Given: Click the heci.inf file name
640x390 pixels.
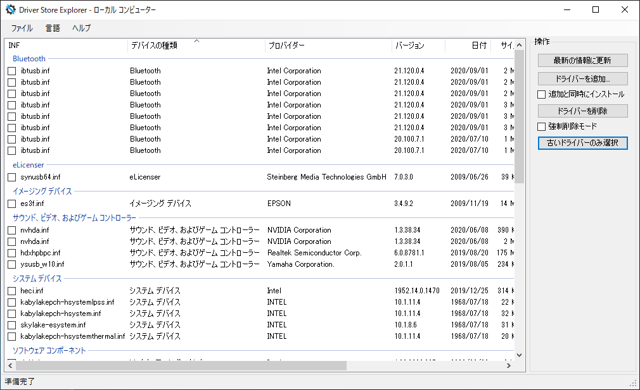Looking at the screenshot, I should [32, 291].
